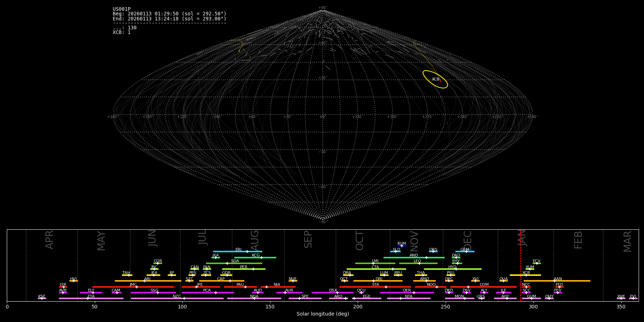
Task: Click the PER shower label
Action: (x=244, y=267)
